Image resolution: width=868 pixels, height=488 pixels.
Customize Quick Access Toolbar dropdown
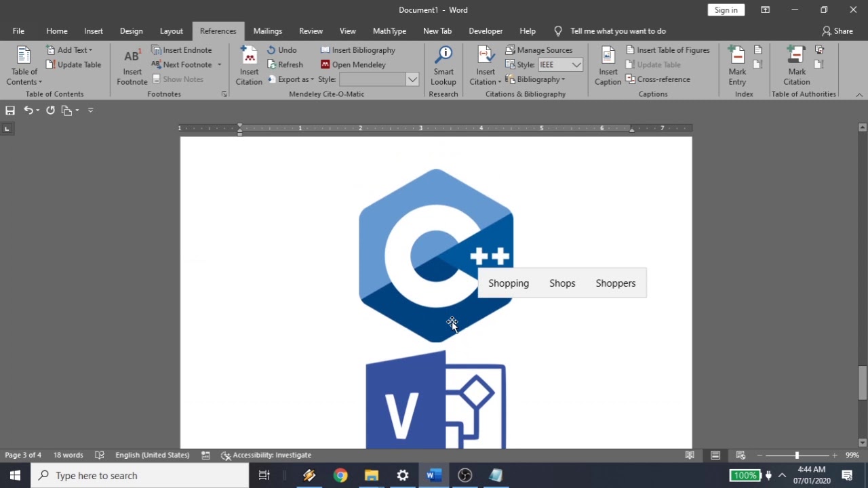(x=90, y=110)
